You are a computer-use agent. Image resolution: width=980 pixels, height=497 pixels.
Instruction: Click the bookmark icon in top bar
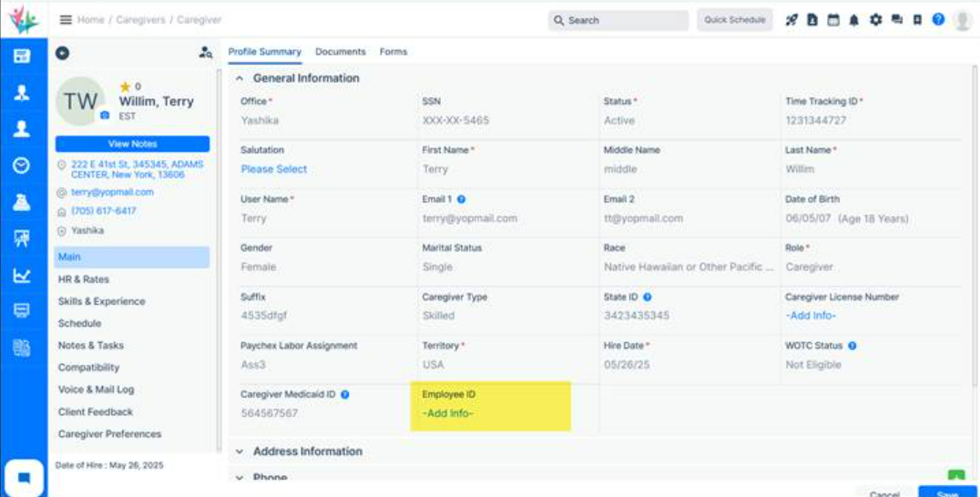[x=917, y=20]
